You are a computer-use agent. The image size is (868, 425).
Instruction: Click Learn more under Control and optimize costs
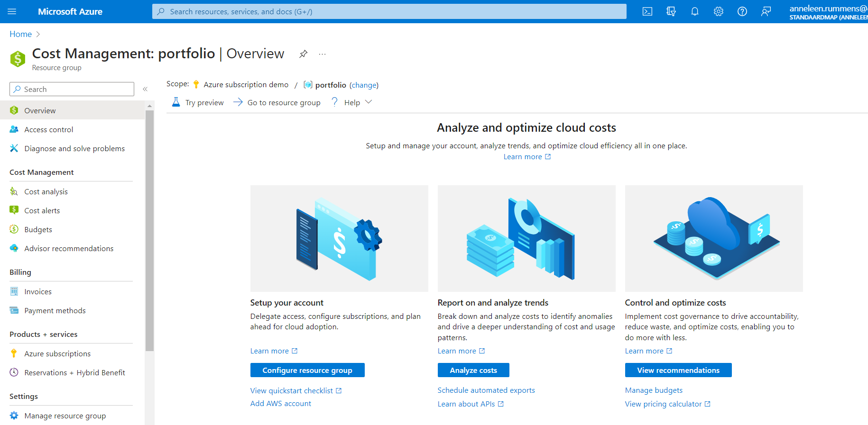[648, 351]
